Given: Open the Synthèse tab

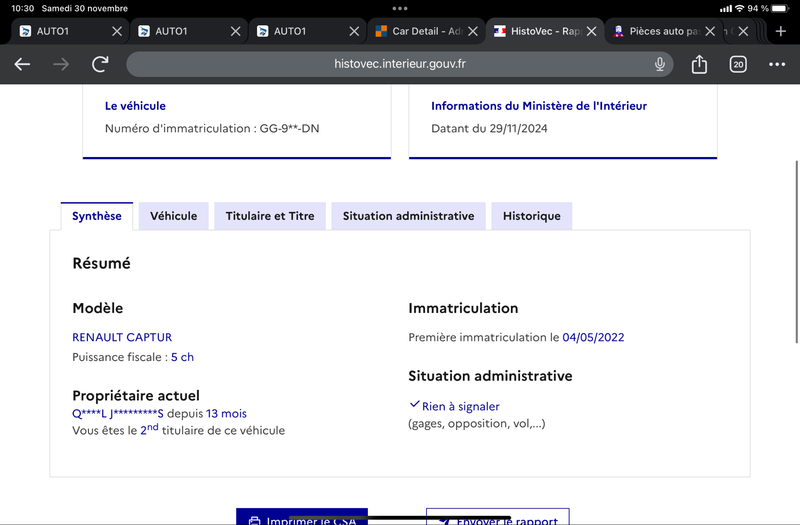Looking at the screenshot, I should 97,216.
